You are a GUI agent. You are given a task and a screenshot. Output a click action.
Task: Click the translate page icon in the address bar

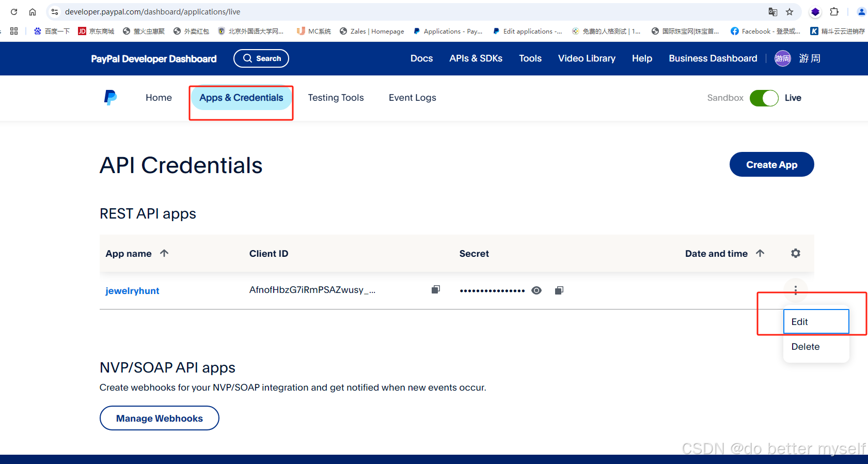[x=773, y=12]
